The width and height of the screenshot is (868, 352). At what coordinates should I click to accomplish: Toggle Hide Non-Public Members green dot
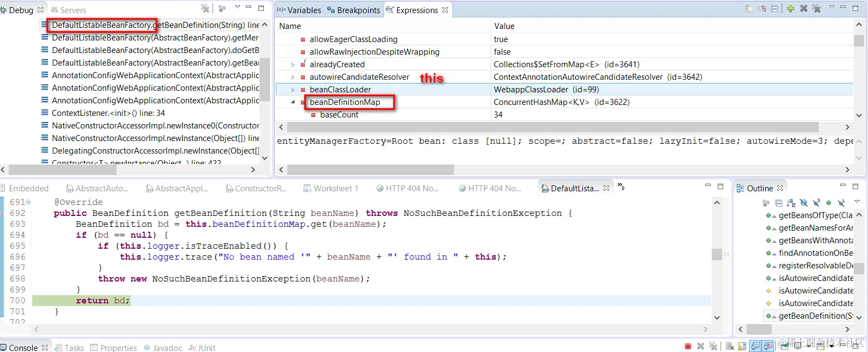click(829, 203)
